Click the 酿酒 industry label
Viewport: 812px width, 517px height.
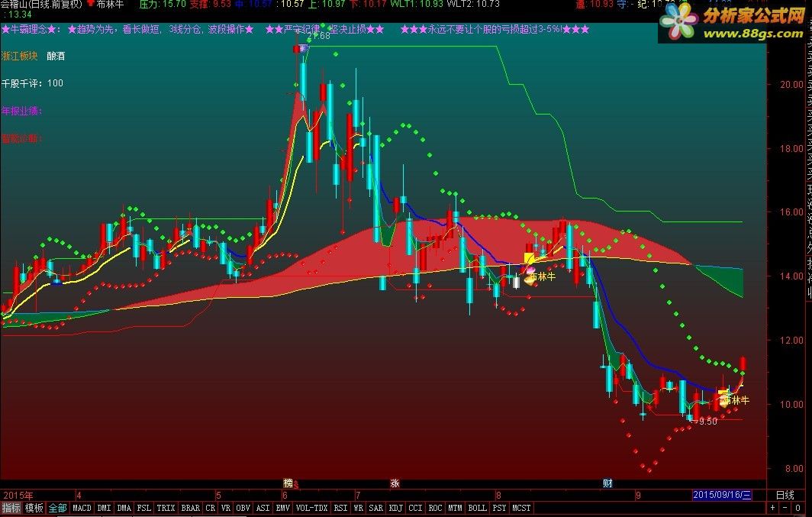click(x=56, y=56)
